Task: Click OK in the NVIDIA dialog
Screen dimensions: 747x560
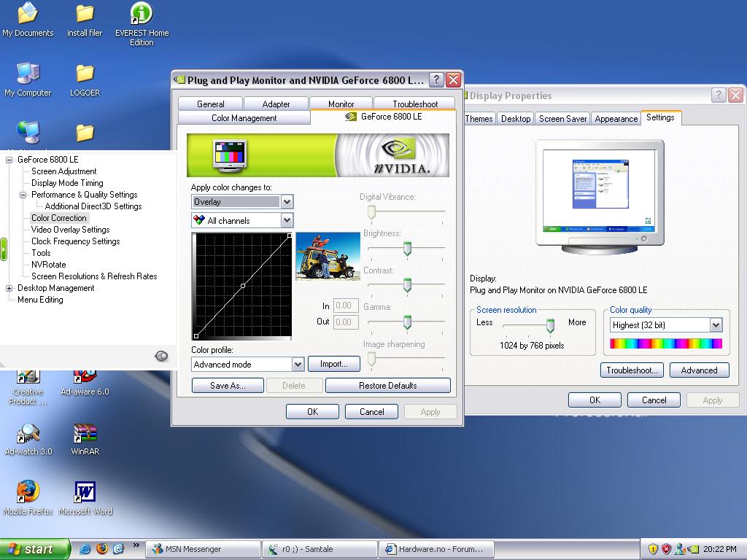Action: tap(312, 411)
